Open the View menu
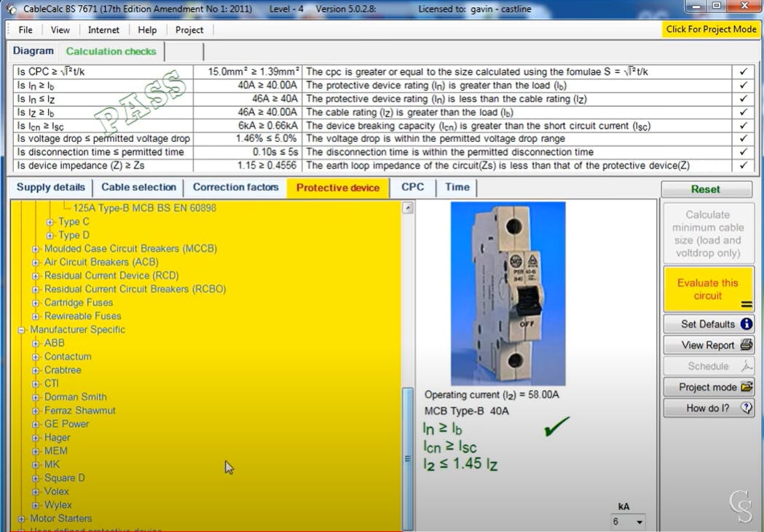This screenshot has height=532, width=764. pyautogui.click(x=60, y=30)
